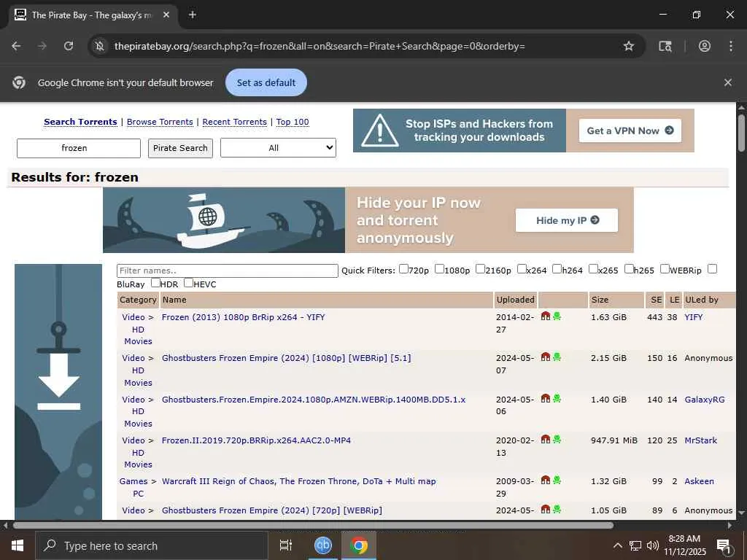The image size is (747, 560).
Task: Sort by SE seeders column header
Action: [656, 300]
